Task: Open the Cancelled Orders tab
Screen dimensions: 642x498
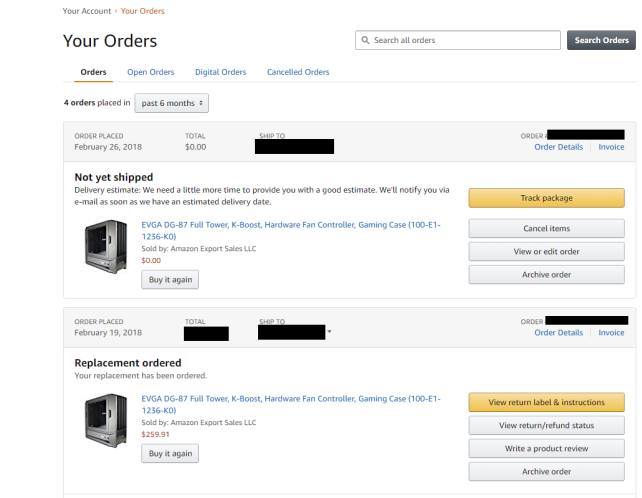Action: (298, 72)
